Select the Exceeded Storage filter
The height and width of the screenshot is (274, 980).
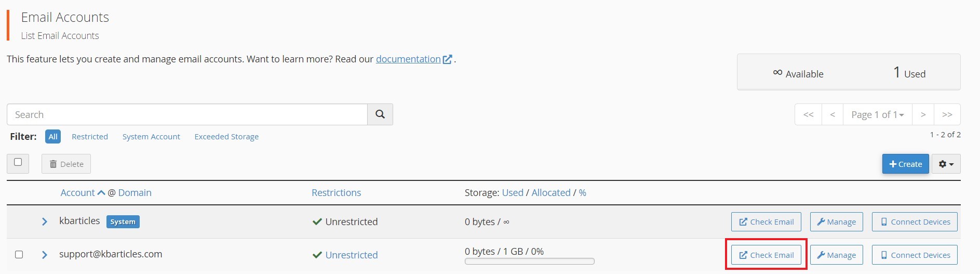point(226,136)
